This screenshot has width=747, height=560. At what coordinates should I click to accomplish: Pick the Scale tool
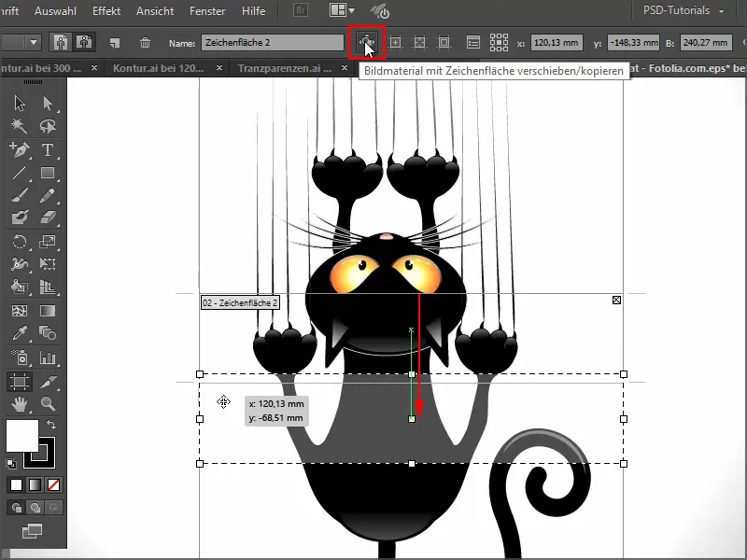tap(48, 242)
